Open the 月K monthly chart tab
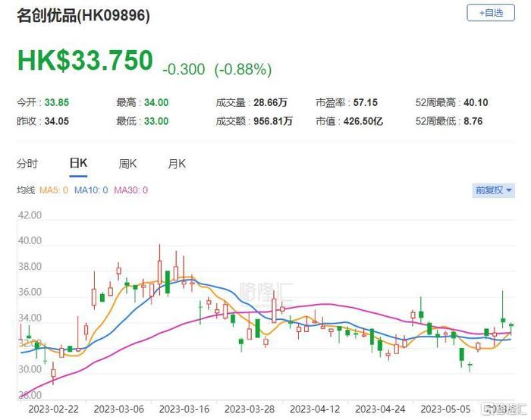531x420 pixels. tap(177, 164)
